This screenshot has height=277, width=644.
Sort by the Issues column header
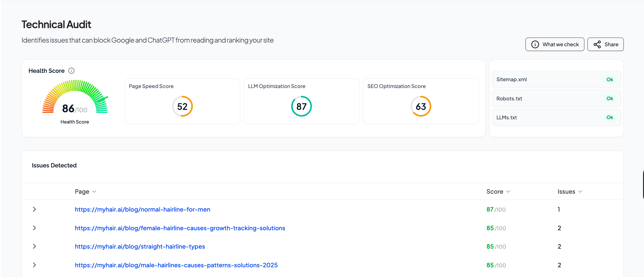570,192
